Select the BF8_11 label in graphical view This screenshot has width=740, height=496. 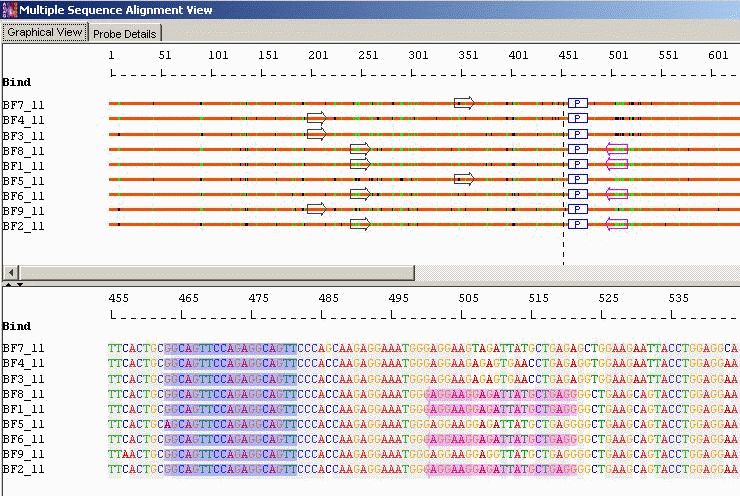point(23,151)
